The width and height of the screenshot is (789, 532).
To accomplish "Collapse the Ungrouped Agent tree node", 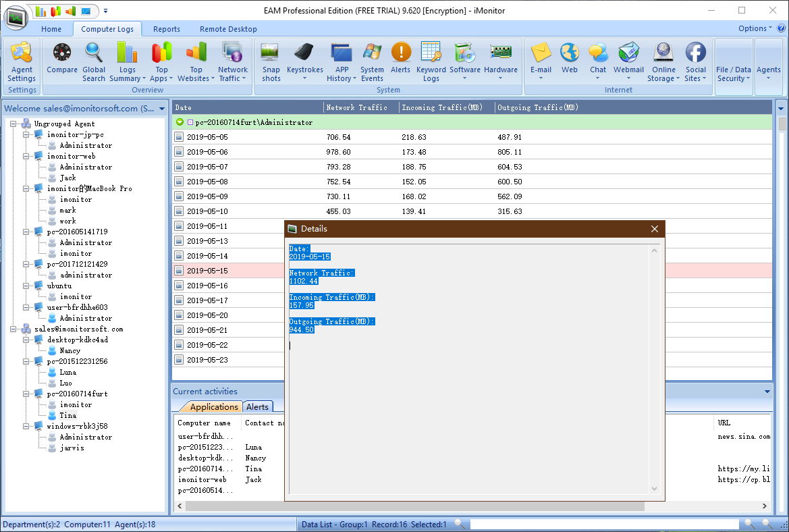I will click(13, 124).
